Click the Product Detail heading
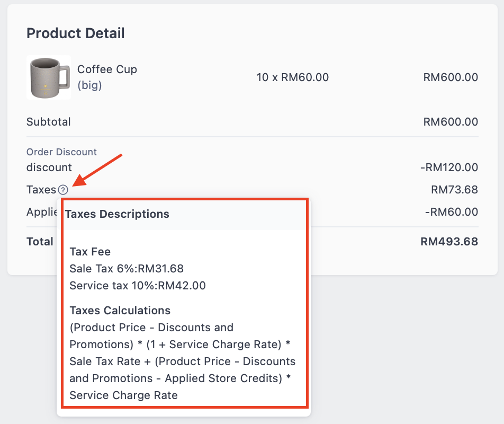Screen dimensions: 504x424 76,33
